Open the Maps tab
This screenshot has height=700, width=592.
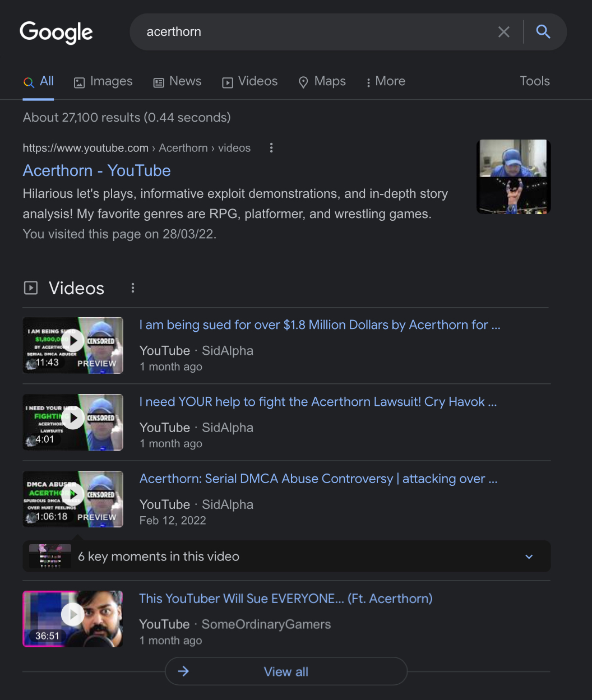tap(322, 82)
